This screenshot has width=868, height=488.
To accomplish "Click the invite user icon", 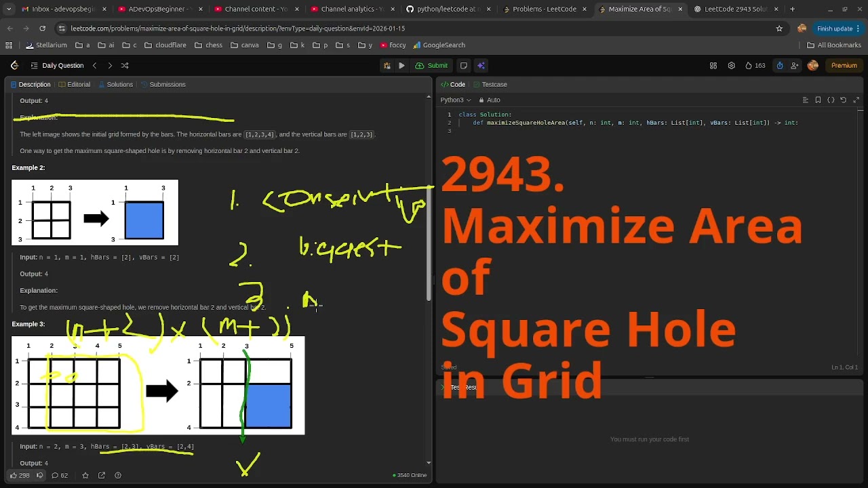I will tap(794, 66).
